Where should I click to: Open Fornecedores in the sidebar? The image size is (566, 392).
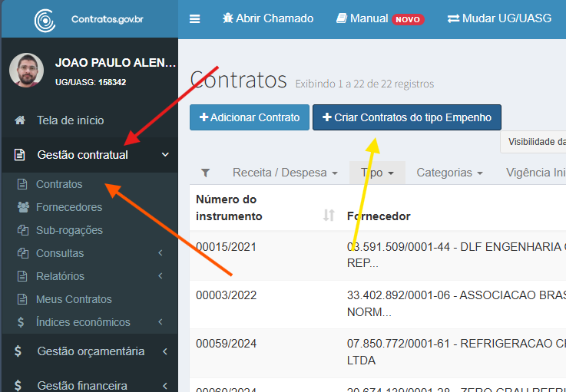pos(68,207)
